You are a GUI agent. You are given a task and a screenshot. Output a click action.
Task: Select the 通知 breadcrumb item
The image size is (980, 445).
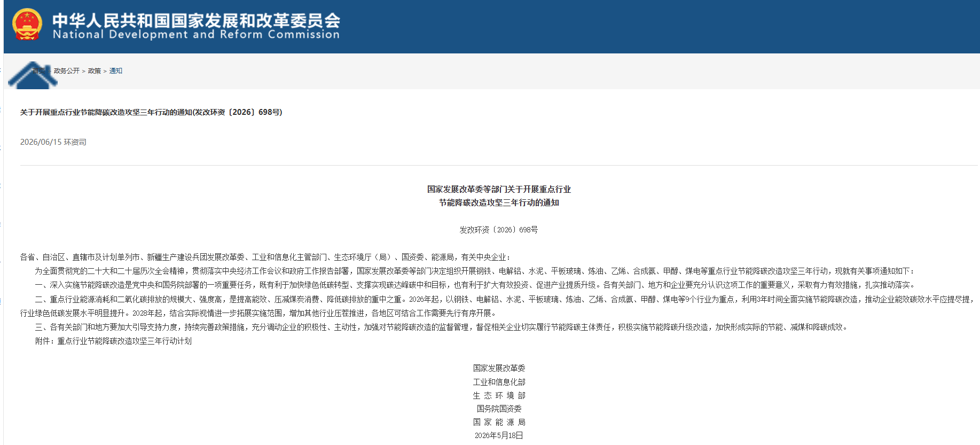(116, 71)
